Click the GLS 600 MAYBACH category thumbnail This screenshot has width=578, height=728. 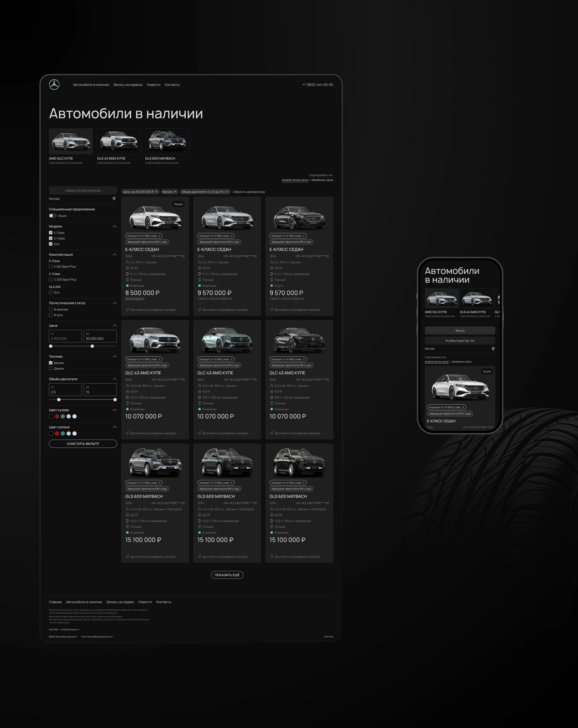167,141
